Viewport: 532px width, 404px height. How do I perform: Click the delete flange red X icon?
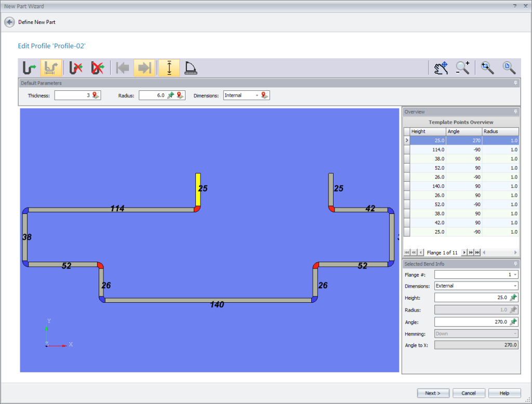76,68
